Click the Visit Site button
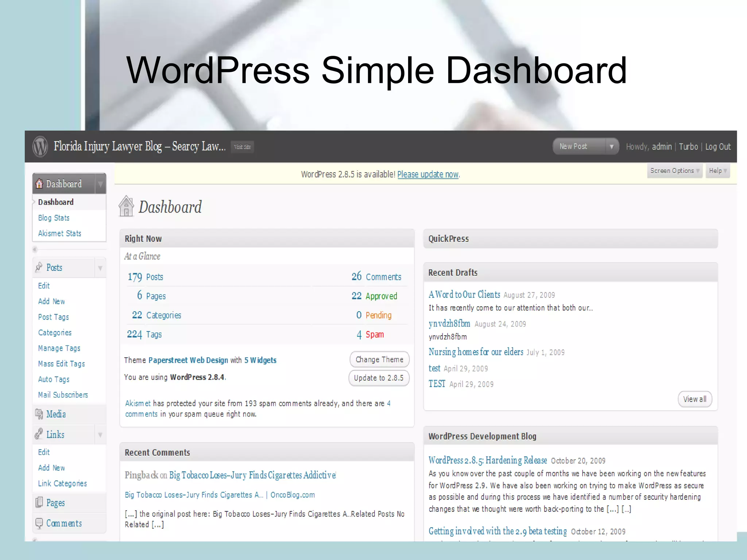 click(242, 147)
